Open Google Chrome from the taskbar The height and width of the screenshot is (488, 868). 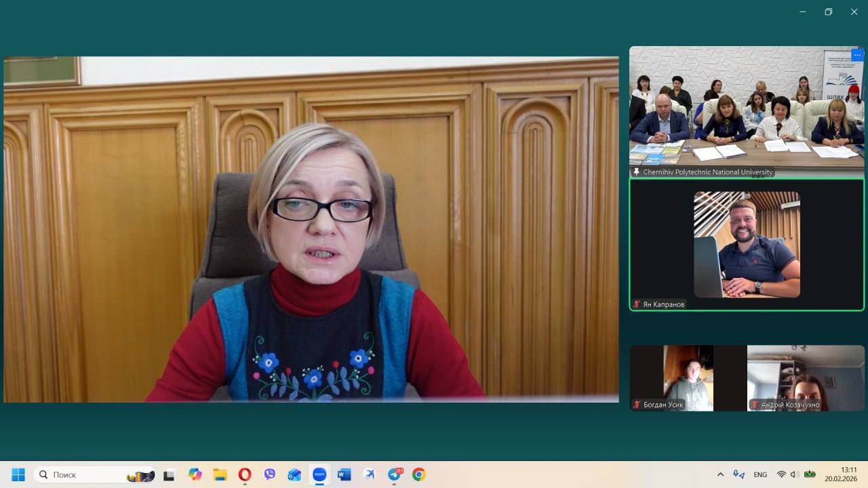pos(419,474)
